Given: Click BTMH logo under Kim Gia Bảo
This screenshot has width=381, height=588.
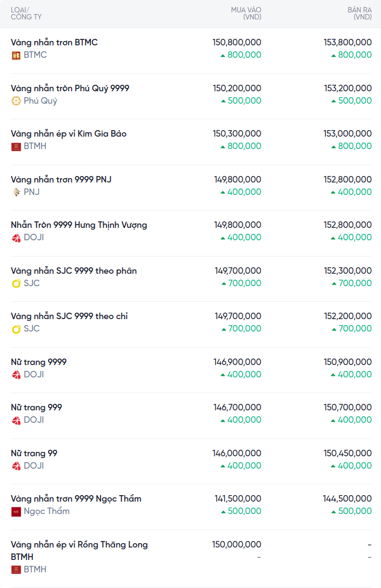Looking at the screenshot, I should pyautogui.click(x=16, y=146).
